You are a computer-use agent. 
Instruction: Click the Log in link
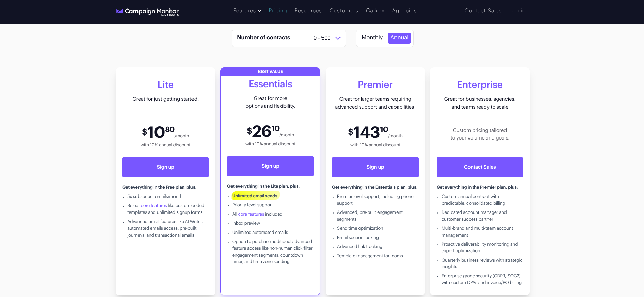(517, 11)
